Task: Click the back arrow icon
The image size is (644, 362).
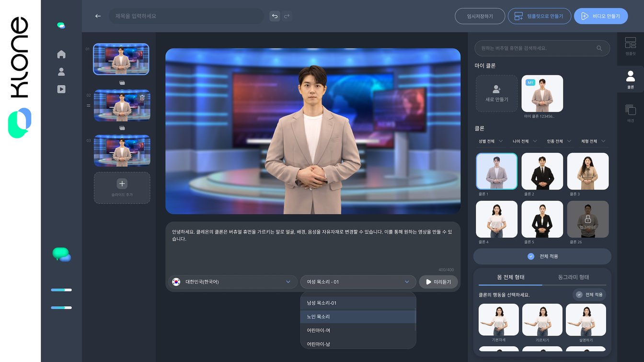Action: pyautogui.click(x=98, y=16)
